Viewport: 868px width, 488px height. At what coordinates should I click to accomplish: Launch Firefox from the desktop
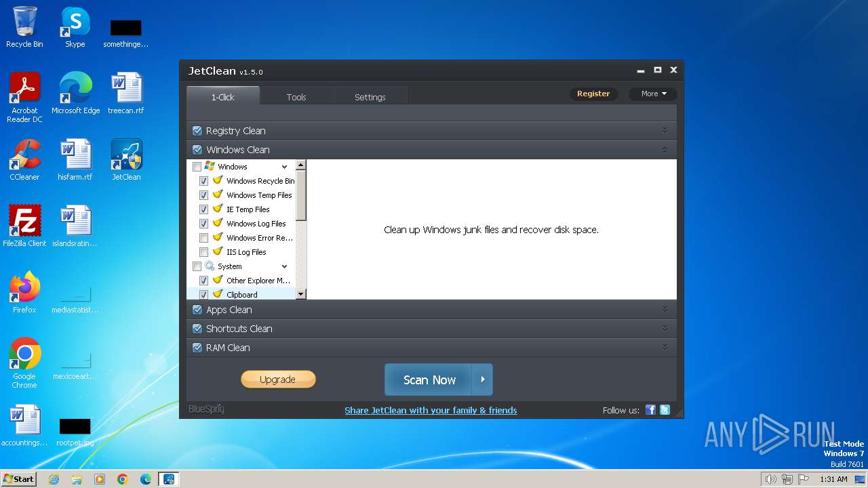pyautogui.click(x=24, y=292)
